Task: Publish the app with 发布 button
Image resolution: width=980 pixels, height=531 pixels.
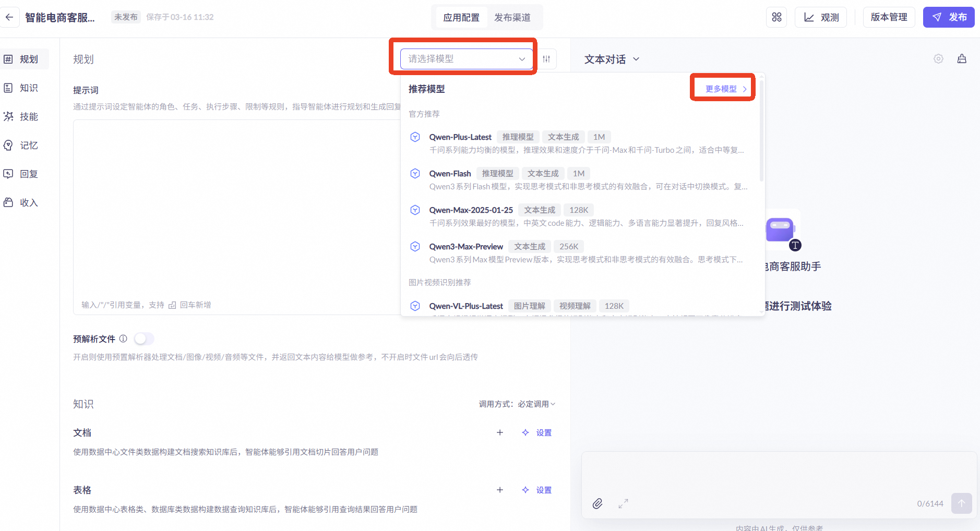Action: [x=949, y=17]
